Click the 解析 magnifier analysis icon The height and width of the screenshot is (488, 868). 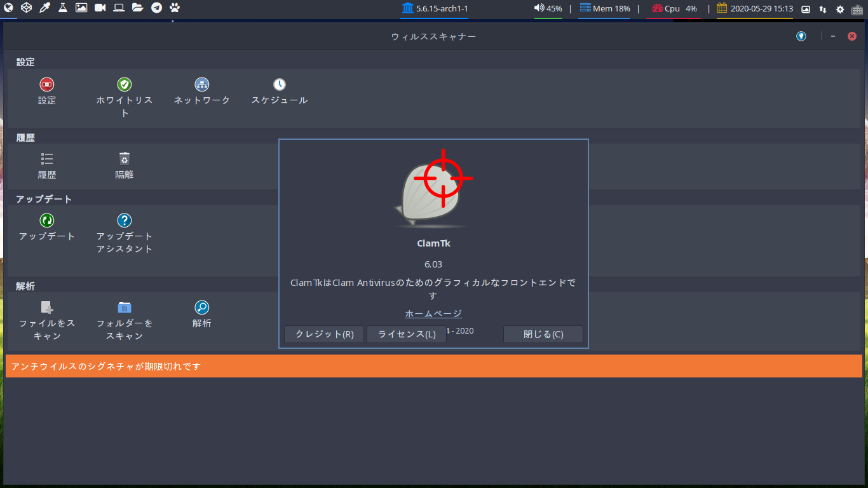[202, 308]
